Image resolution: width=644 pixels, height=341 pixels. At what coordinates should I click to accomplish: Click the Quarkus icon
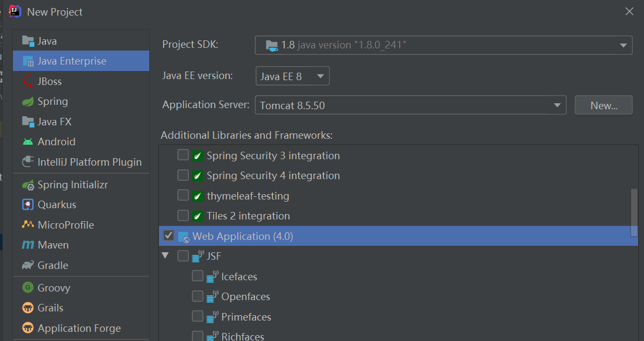point(28,204)
